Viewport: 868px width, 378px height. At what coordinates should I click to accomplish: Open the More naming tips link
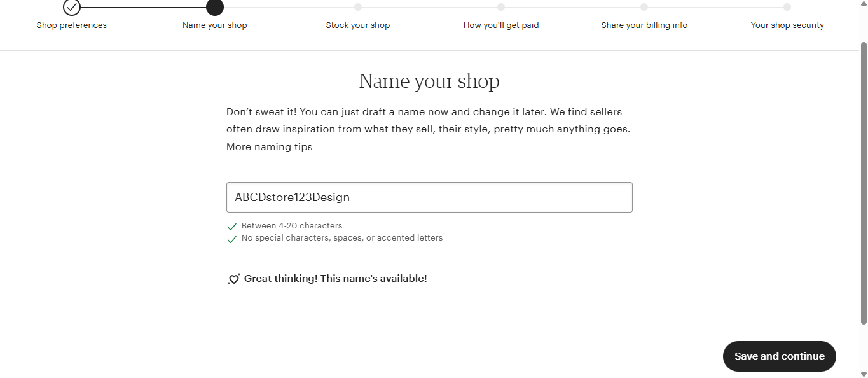pyautogui.click(x=269, y=146)
